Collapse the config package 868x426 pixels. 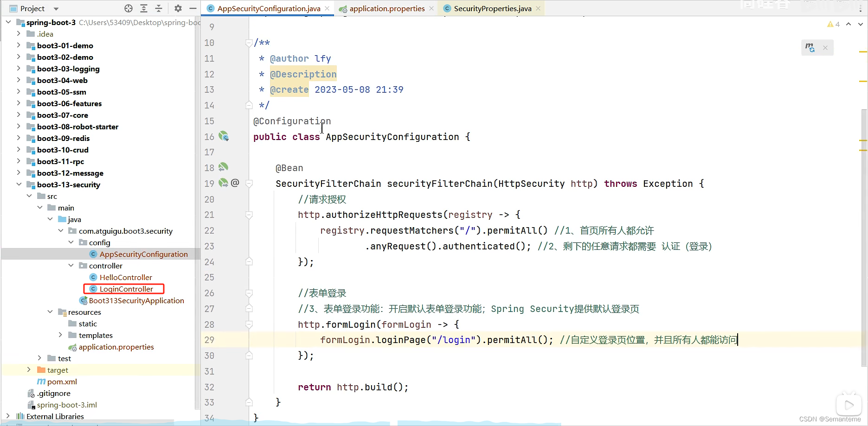71,242
